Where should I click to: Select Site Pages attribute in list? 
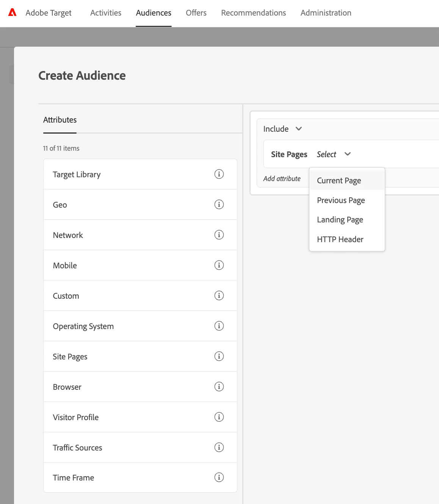140,356
